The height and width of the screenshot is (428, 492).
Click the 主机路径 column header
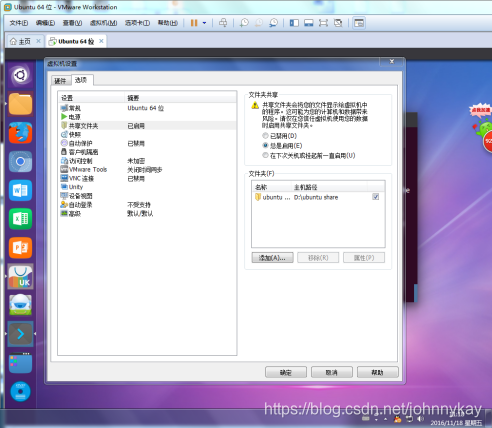coord(329,187)
